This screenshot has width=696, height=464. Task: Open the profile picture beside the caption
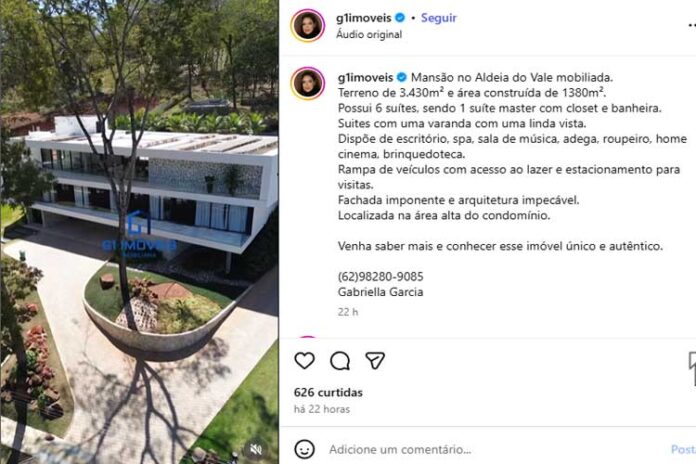308,83
